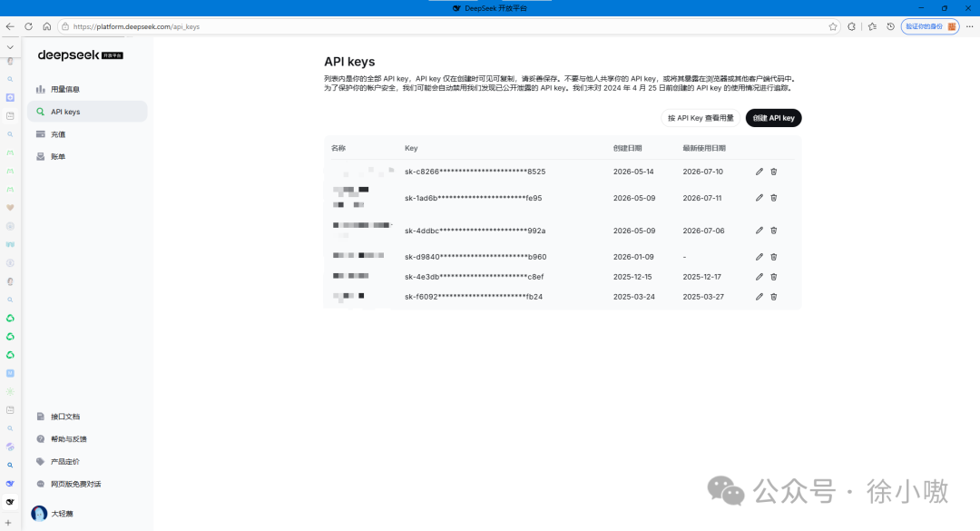Click the sk-c8266 key text
The image size is (980, 531).
475,172
